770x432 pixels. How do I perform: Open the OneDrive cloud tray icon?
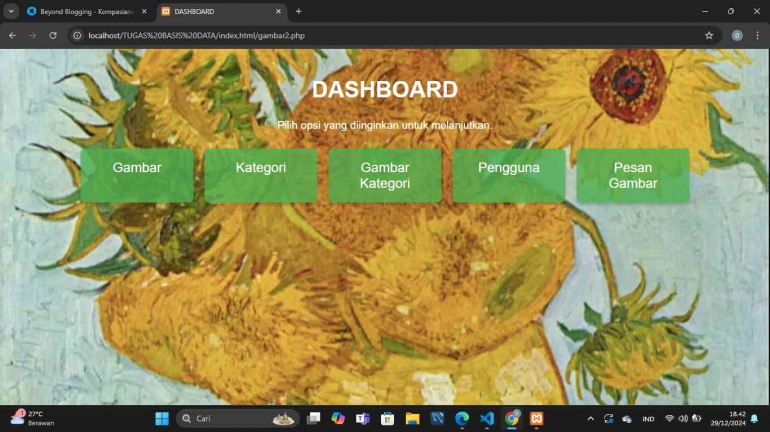pyautogui.click(x=627, y=419)
